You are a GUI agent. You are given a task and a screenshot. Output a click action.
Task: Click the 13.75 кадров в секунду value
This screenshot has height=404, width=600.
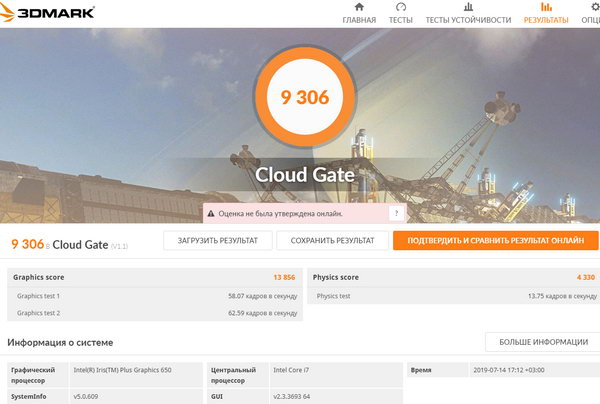click(562, 296)
